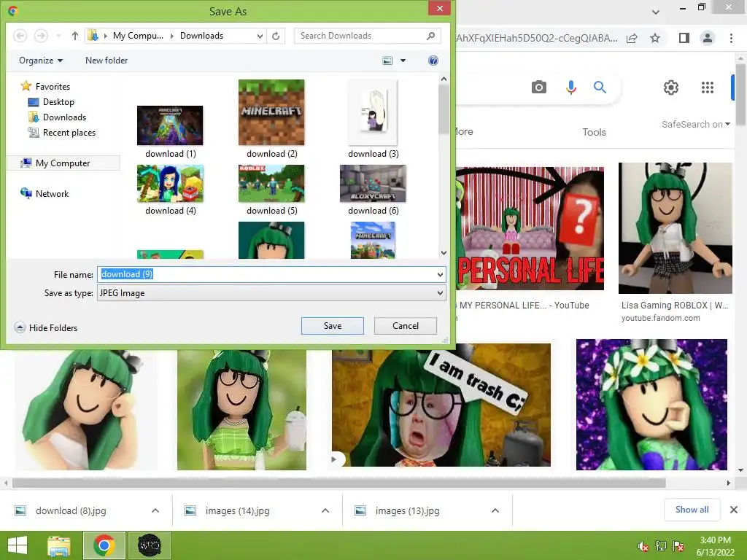This screenshot has height=560, width=747.
Task: Go up one folder level
Action: pos(75,36)
